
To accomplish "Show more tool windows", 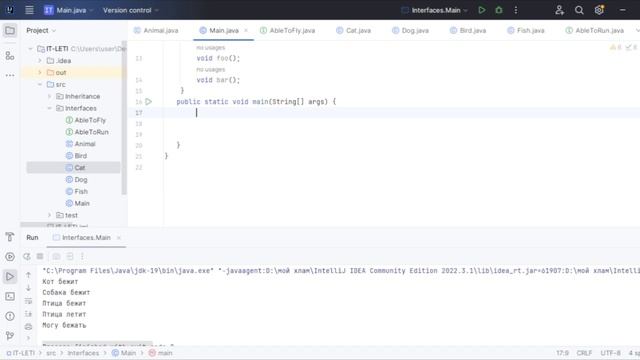I will pyautogui.click(x=10, y=75).
